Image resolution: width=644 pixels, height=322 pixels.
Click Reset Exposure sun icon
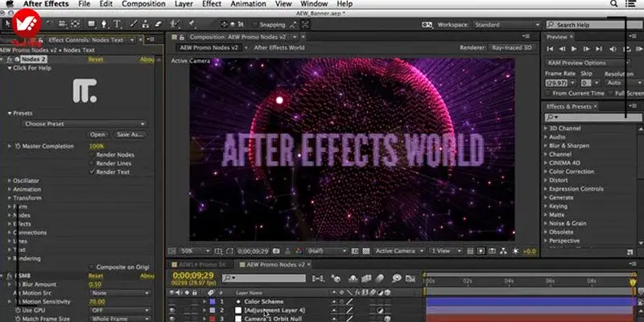pyautogui.click(x=516, y=251)
